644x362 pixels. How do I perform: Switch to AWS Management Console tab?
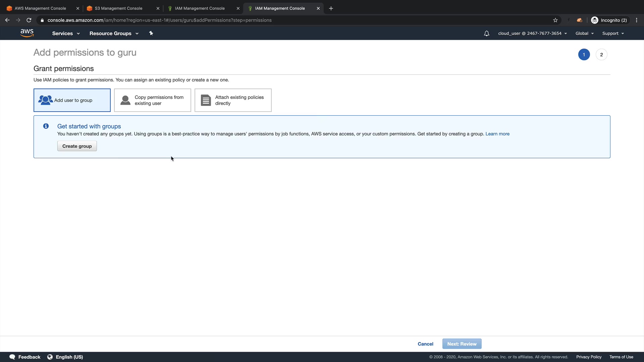40,8
